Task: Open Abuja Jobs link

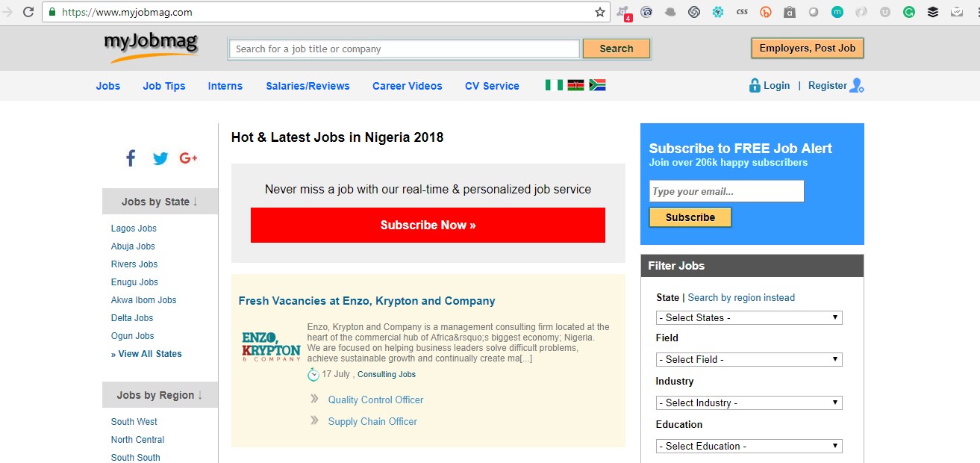Action: (133, 246)
